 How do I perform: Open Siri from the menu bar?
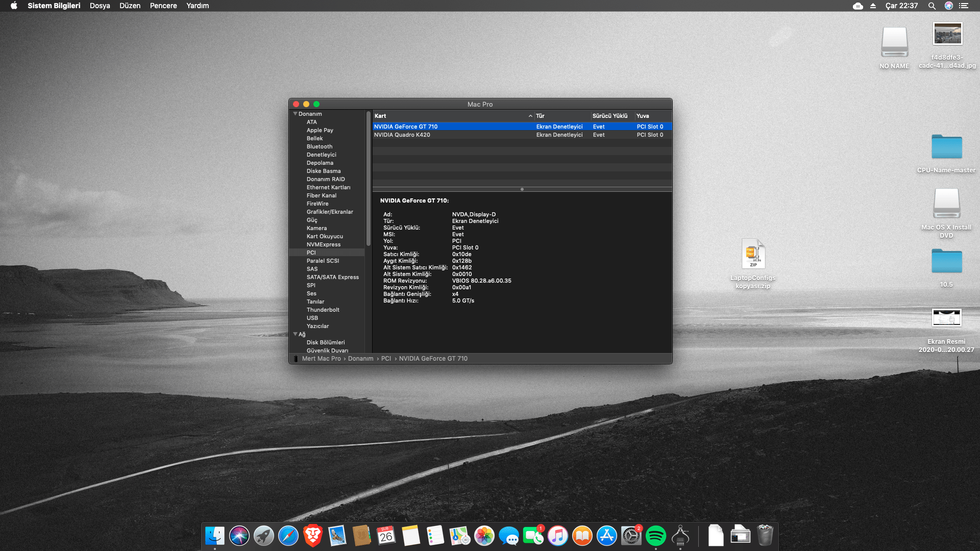pyautogui.click(x=948, y=6)
